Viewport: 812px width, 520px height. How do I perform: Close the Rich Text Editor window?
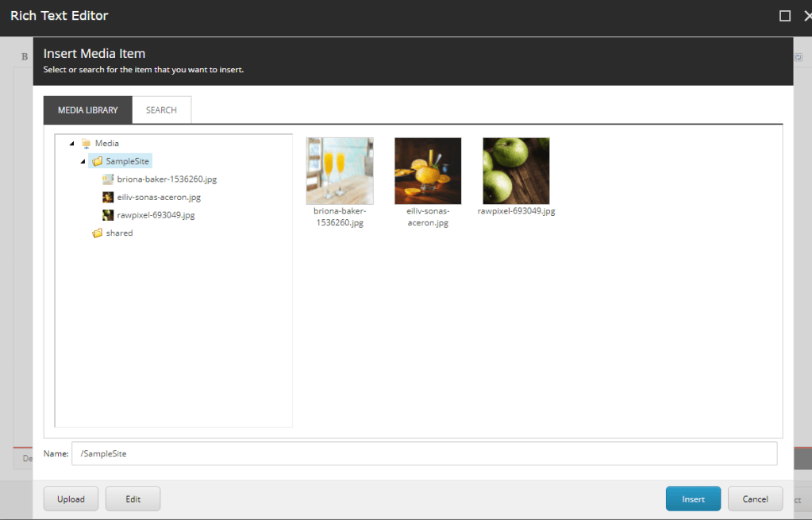point(806,16)
